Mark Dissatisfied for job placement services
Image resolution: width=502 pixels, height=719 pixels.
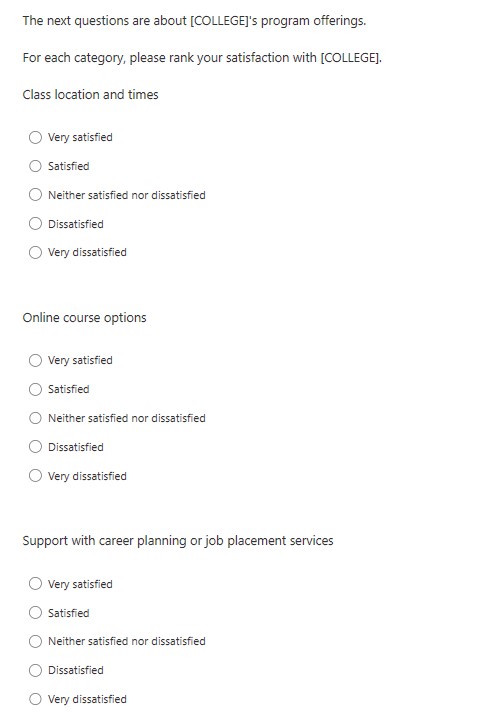click(x=35, y=670)
